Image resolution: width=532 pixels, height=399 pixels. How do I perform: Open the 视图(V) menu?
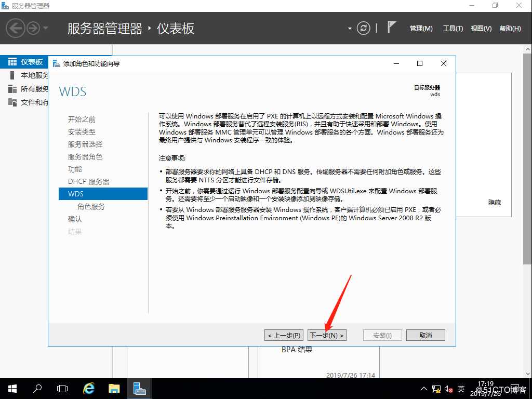(x=481, y=29)
